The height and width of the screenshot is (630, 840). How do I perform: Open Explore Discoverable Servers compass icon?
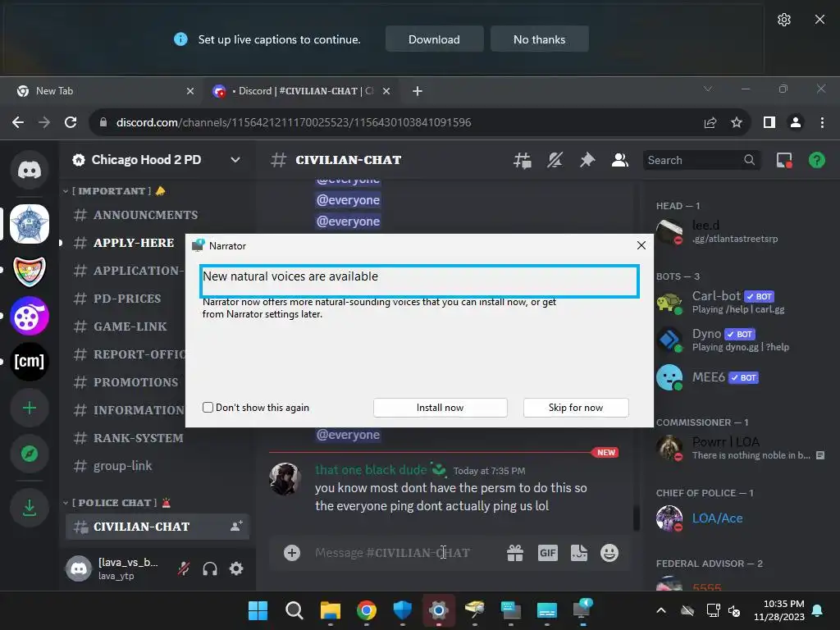(x=30, y=454)
